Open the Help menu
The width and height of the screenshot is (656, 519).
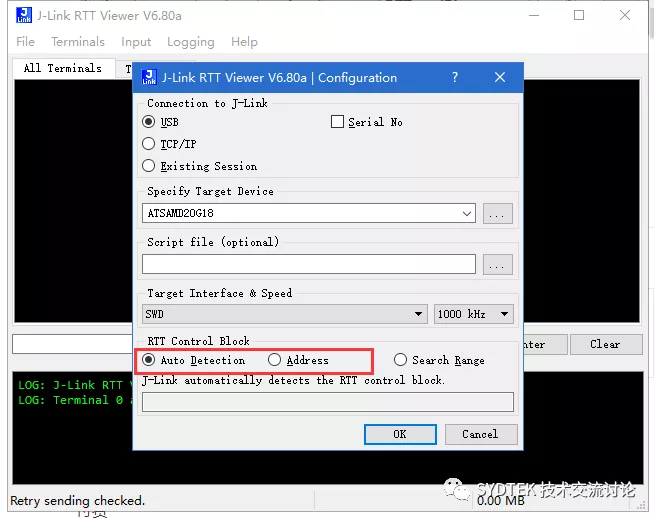point(244,42)
